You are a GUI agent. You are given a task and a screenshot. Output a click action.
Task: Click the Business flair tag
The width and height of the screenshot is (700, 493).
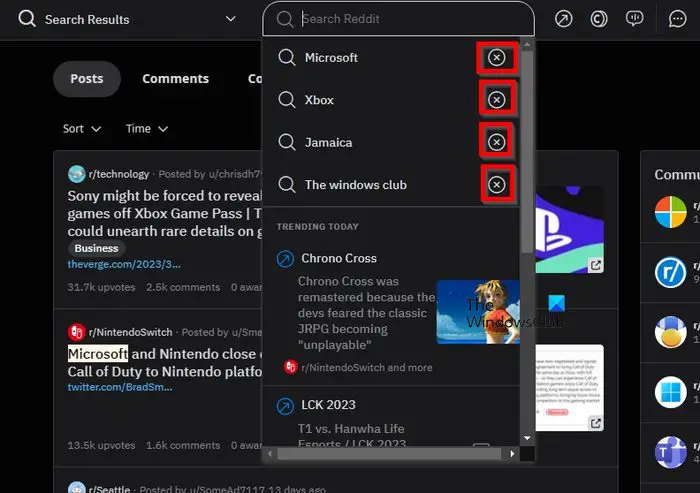point(96,248)
